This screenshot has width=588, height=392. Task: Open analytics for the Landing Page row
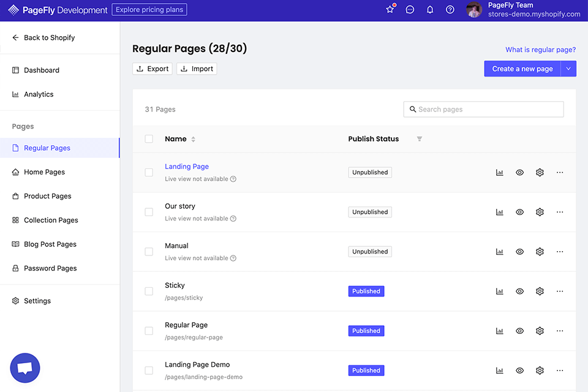[500, 173]
